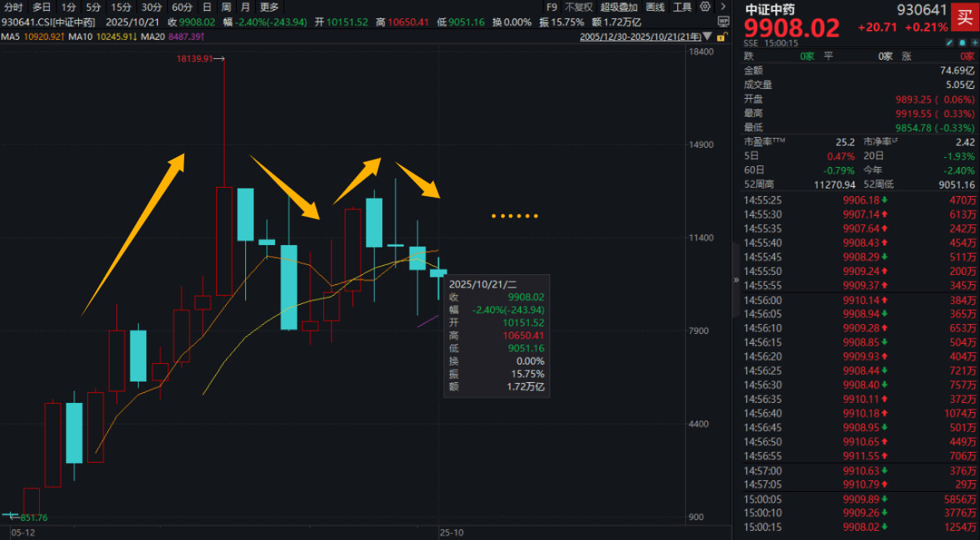Click the red 买 buy button

pyautogui.click(x=964, y=15)
